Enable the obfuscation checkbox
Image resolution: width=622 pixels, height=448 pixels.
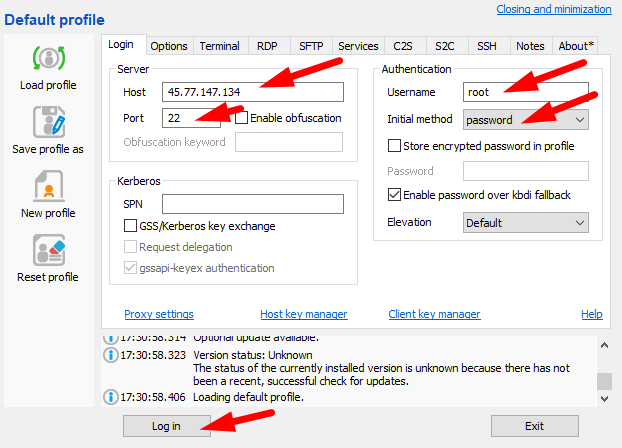(x=242, y=118)
